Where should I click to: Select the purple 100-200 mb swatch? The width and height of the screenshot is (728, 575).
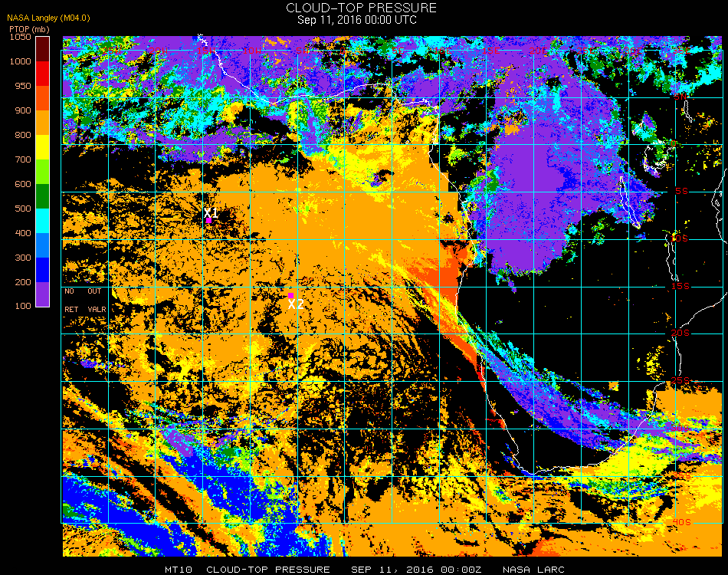[42, 294]
